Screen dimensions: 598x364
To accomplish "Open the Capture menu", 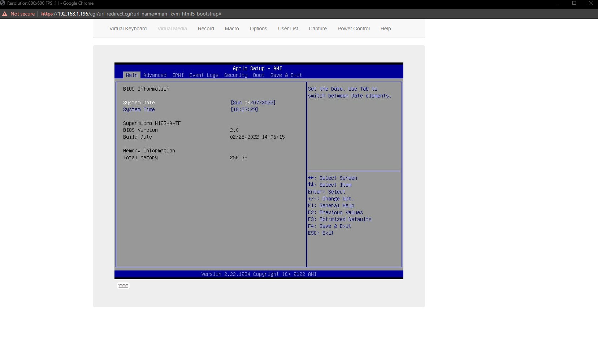I will [x=318, y=29].
